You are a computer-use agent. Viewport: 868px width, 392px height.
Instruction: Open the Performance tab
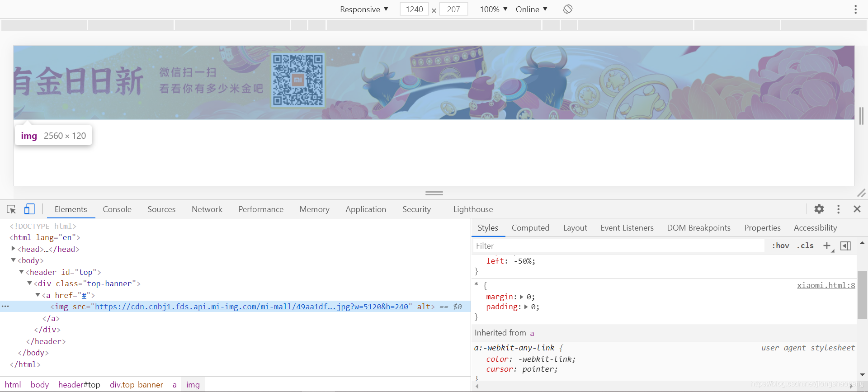261,209
